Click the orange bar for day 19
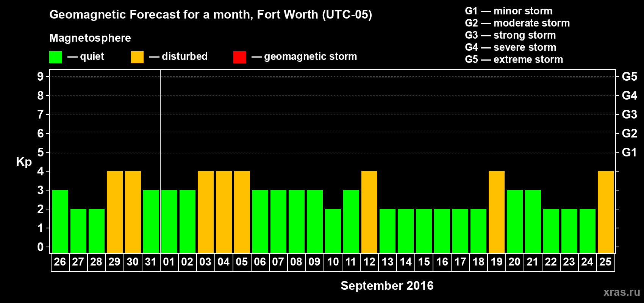 [x=497, y=212]
